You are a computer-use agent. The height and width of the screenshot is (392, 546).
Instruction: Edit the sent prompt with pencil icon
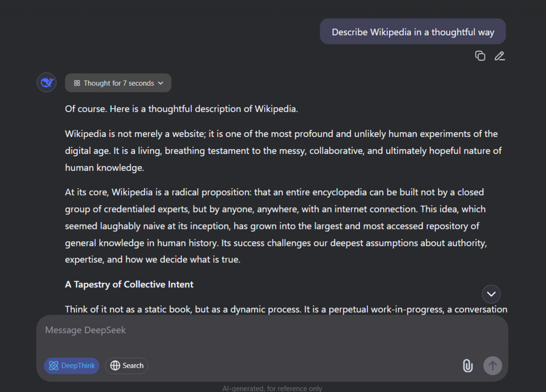point(499,56)
